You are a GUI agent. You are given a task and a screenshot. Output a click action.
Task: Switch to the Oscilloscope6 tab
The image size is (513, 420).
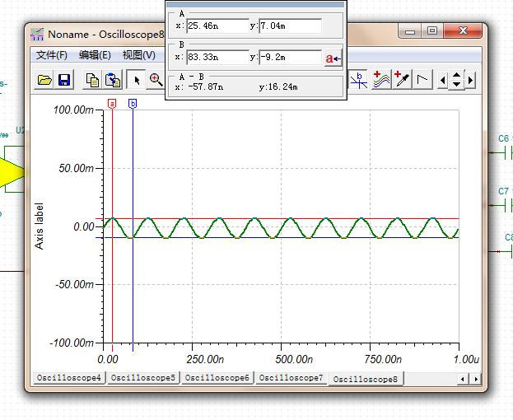pyautogui.click(x=217, y=378)
